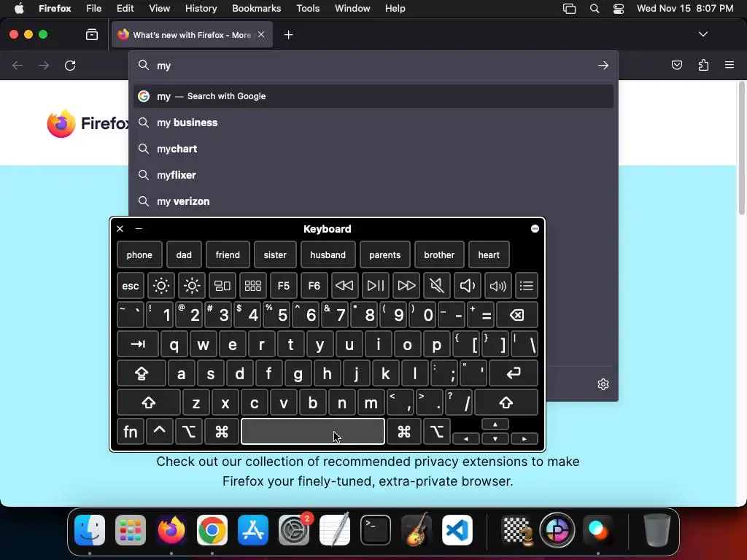
Task: Tap the list panel key on keyboard
Action: click(527, 286)
